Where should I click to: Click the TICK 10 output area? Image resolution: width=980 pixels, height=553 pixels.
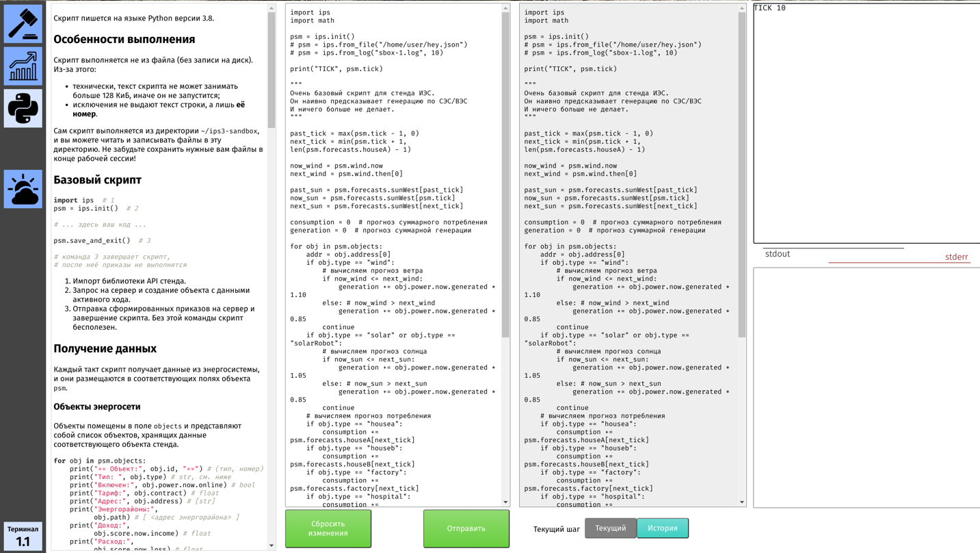pos(866,123)
